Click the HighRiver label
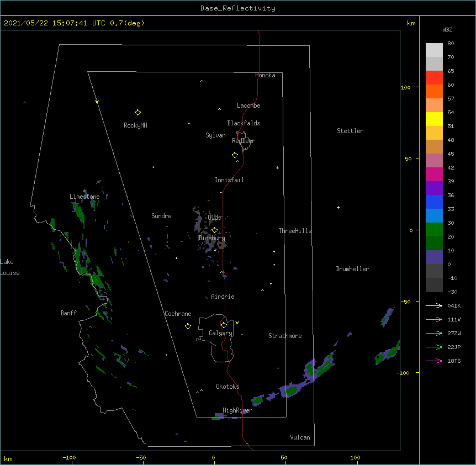Viewport: 476px width, 465px height. pyautogui.click(x=237, y=410)
